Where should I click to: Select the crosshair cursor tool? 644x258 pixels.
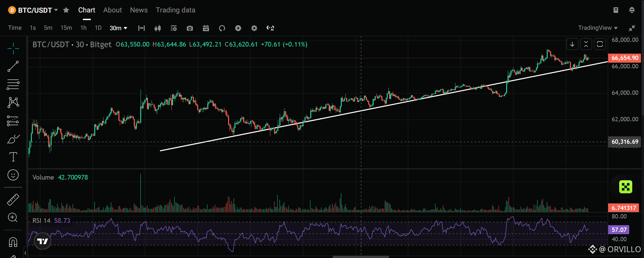[13, 49]
